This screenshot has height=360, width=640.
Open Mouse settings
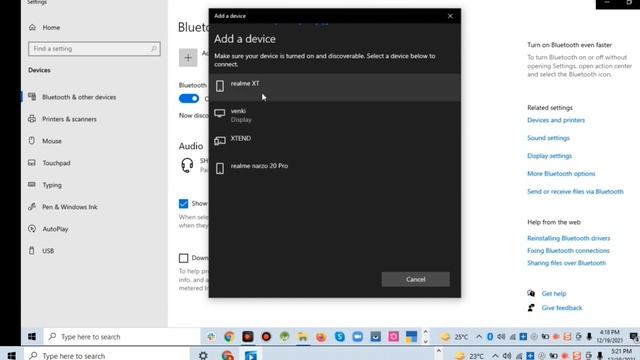(52, 141)
